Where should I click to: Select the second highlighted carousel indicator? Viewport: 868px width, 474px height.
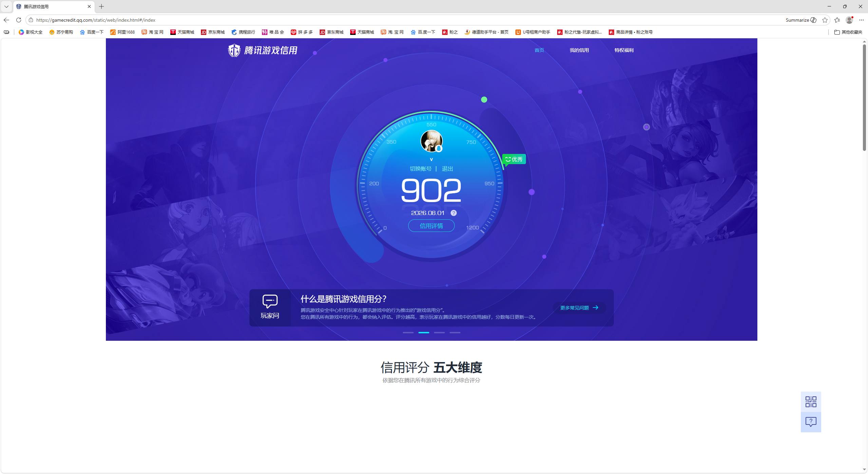[x=423, y=333]
